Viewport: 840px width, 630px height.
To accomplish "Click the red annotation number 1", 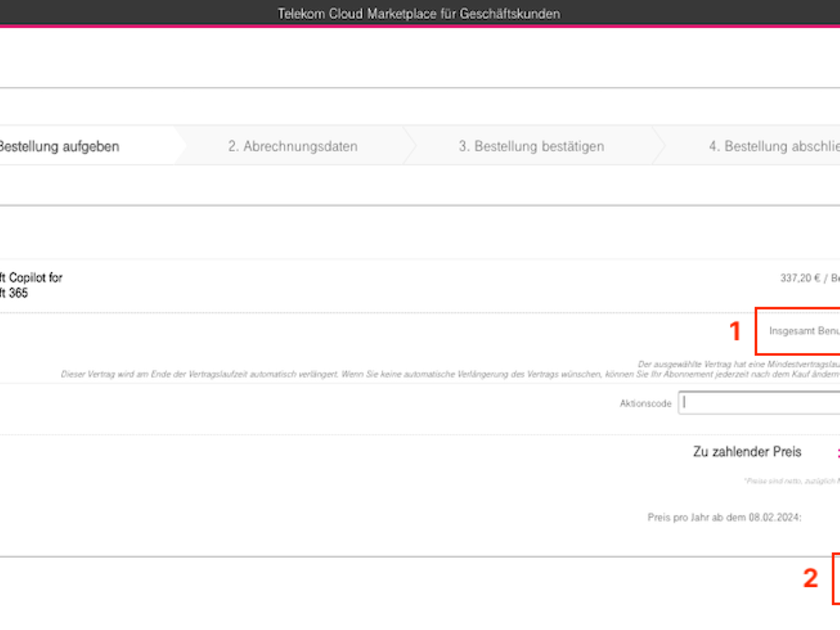I will pyautogui.click(x=735, y=331).
